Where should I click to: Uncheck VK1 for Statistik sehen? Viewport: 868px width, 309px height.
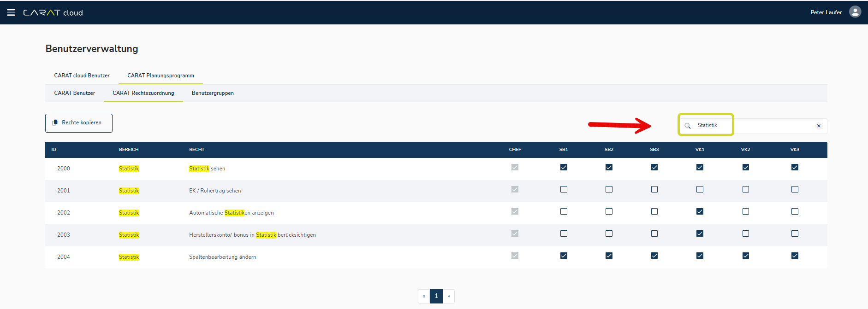click(700, 167)
